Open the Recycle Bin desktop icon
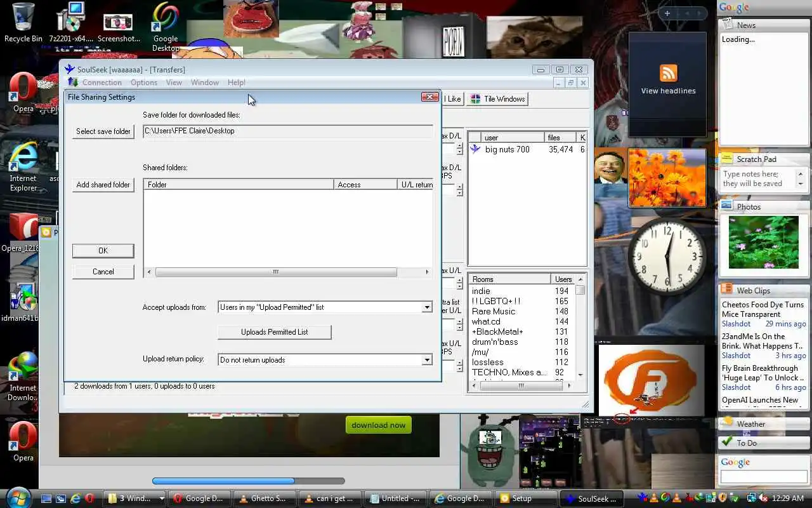 23,22
